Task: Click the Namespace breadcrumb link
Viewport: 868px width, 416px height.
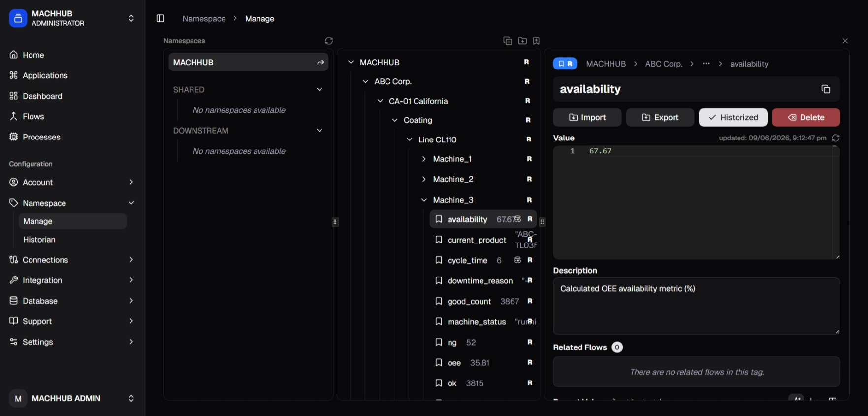Action: click(204, 18)
